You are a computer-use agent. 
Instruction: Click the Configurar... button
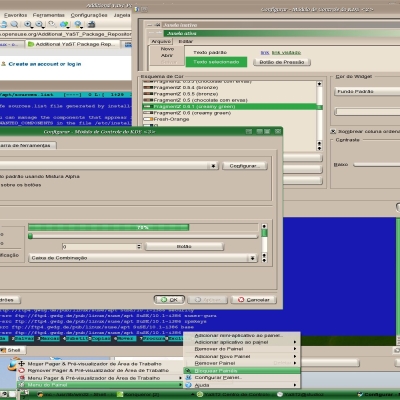tap(245, 166)
